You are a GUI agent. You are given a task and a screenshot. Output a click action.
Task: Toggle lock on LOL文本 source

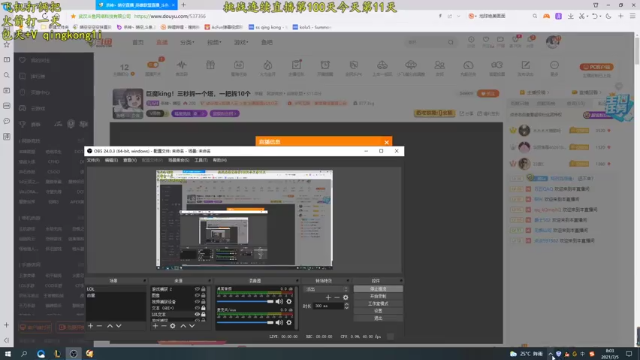(203, 314)
